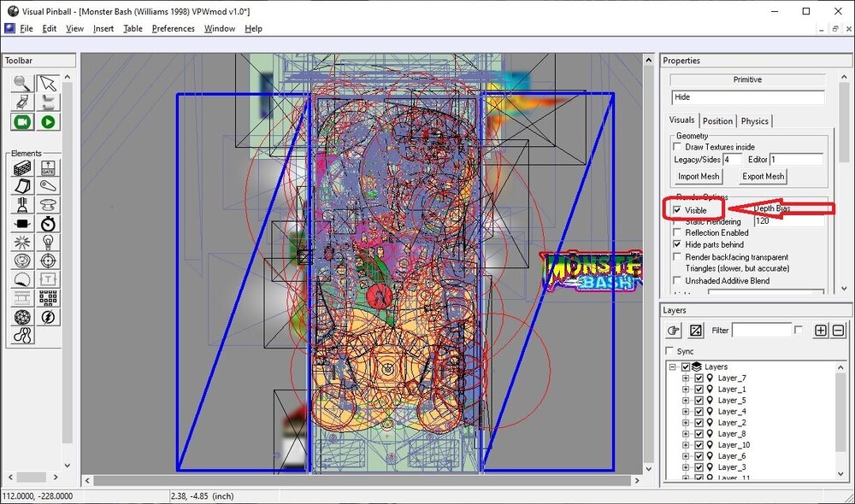Toggle Backglass view green camera icon
855x504 pixels.
[x=22, y=122]
